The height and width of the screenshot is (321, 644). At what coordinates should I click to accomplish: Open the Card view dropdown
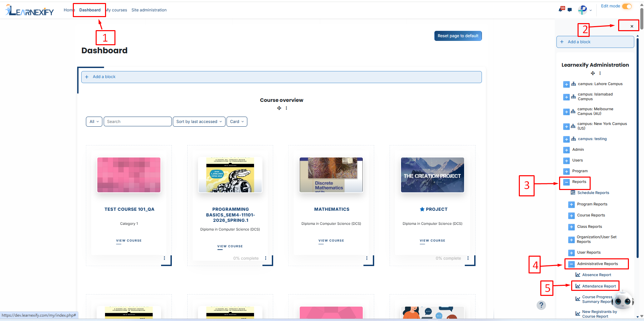click(x=237, y=122)
